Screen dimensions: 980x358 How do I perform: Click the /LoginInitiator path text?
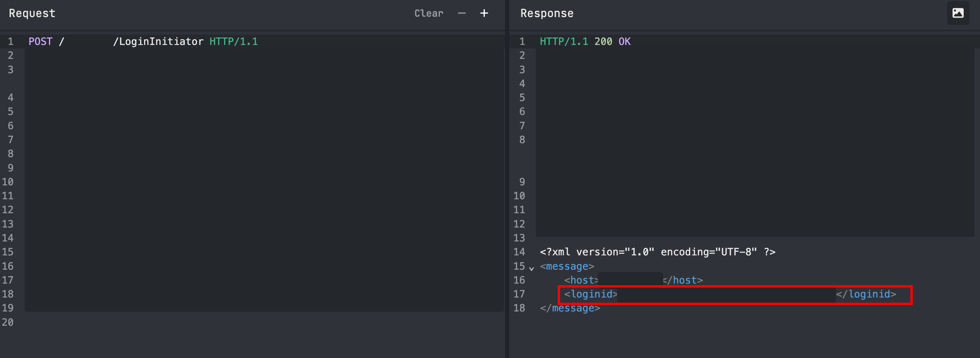tap(158, 42)
